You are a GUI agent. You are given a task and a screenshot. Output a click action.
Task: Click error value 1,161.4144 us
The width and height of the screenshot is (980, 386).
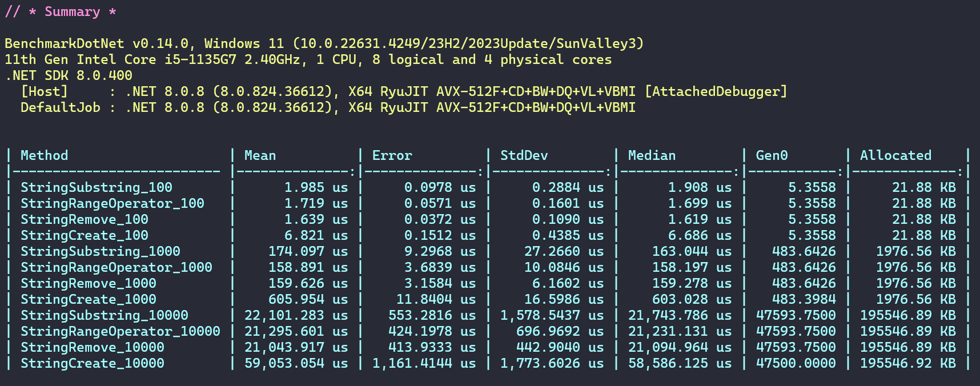[x=424, y=363]
